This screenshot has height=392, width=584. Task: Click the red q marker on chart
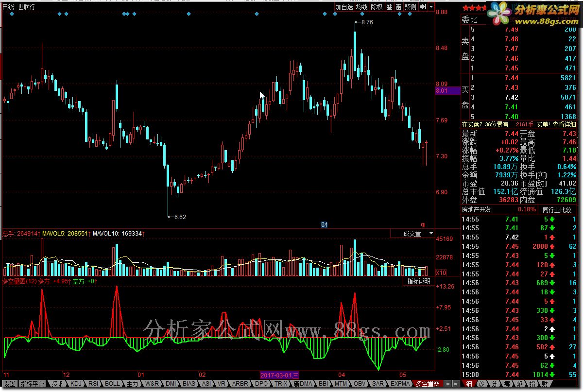coord(422,224)
